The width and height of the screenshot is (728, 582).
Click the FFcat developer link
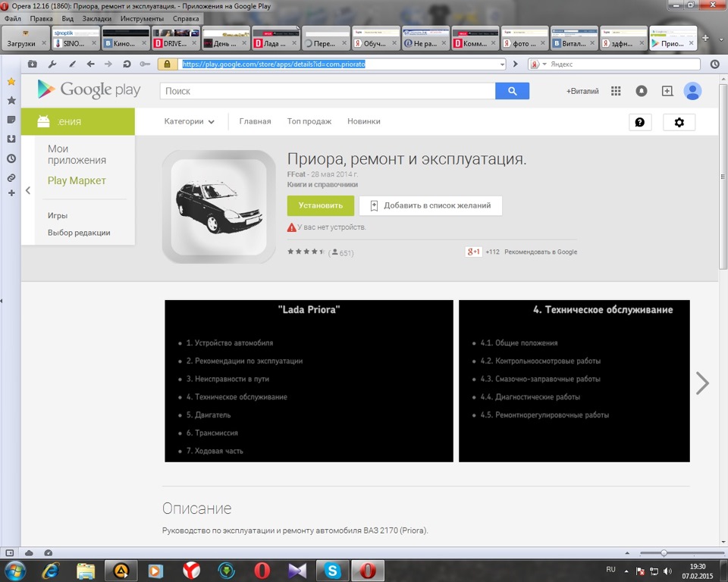pos(297,174)
